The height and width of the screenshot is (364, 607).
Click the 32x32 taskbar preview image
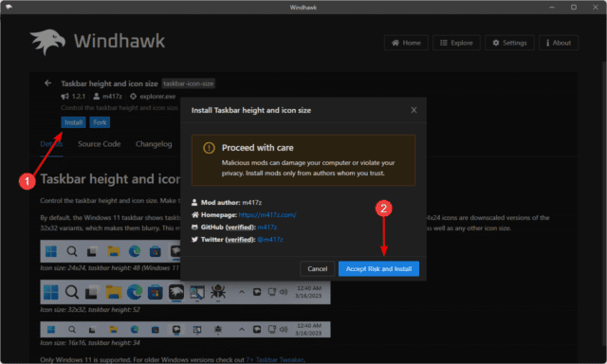coord(186,292)
